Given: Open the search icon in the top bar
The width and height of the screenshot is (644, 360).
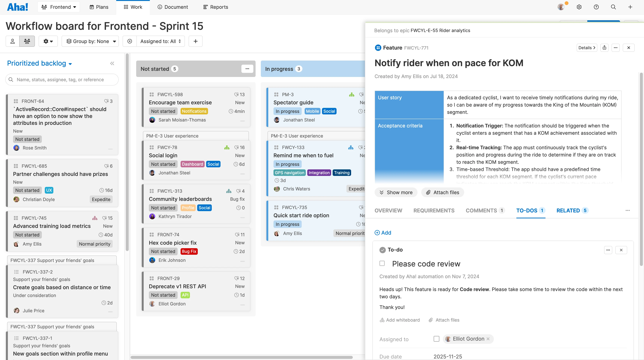Looking at the screenshot, I should pyautogui.click(x=613, y=7).
